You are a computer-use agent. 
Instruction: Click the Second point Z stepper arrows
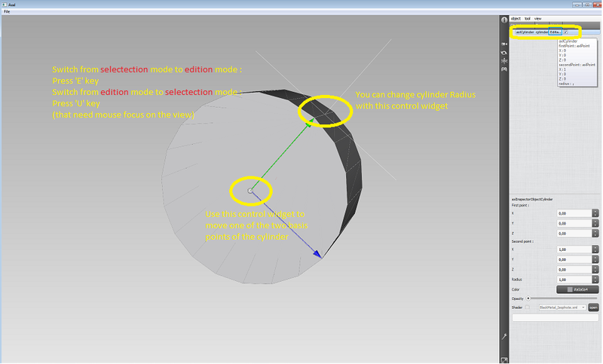[595, 270]
